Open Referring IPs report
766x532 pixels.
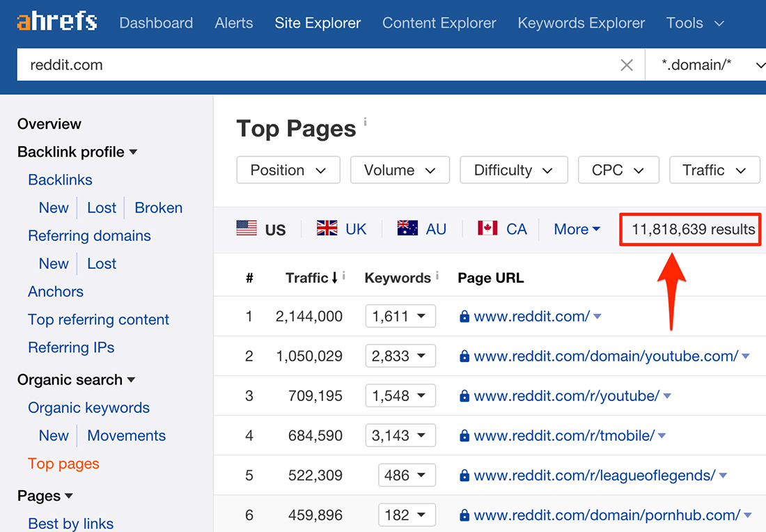71,347
